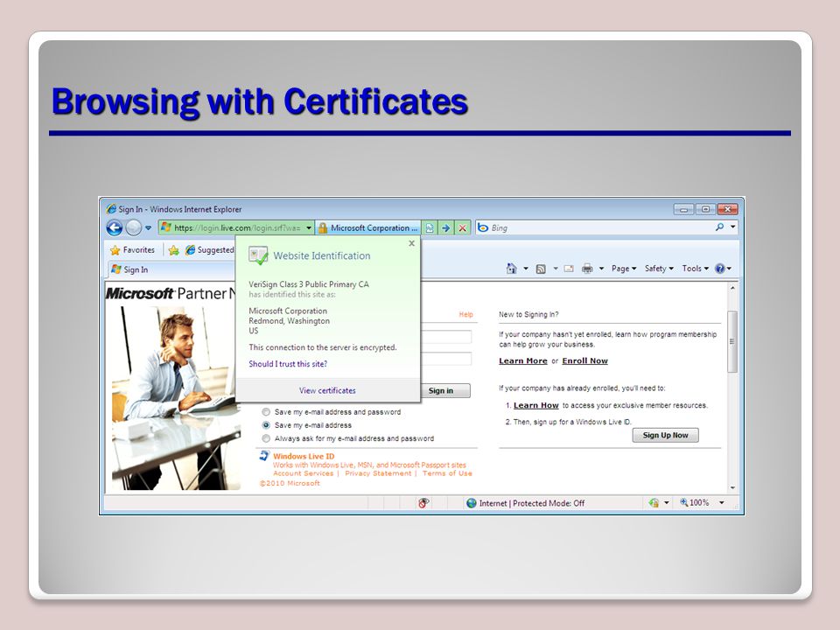Open the Suggested Sites favorites link
Viewport: 840px width, 630px height.
tap(210, 249)
